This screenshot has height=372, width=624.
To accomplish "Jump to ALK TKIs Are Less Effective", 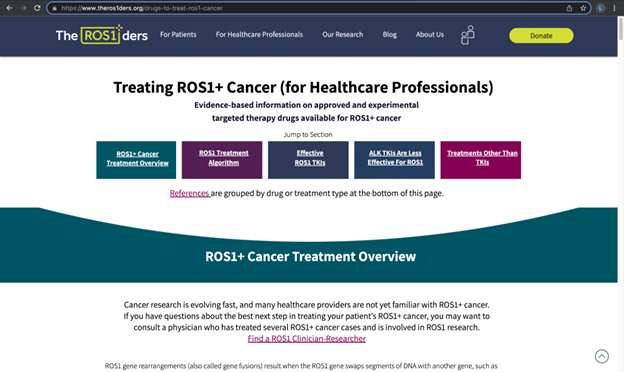I will coord(394,160).
